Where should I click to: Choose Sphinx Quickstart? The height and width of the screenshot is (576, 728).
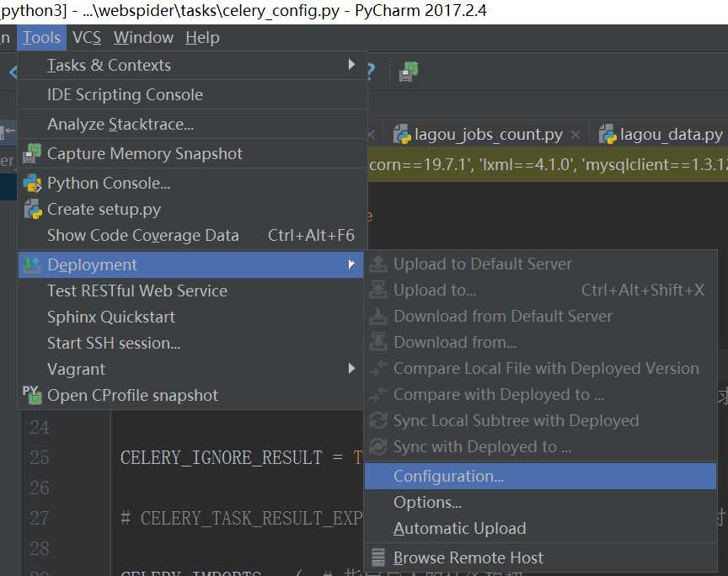tap(190, 317)
